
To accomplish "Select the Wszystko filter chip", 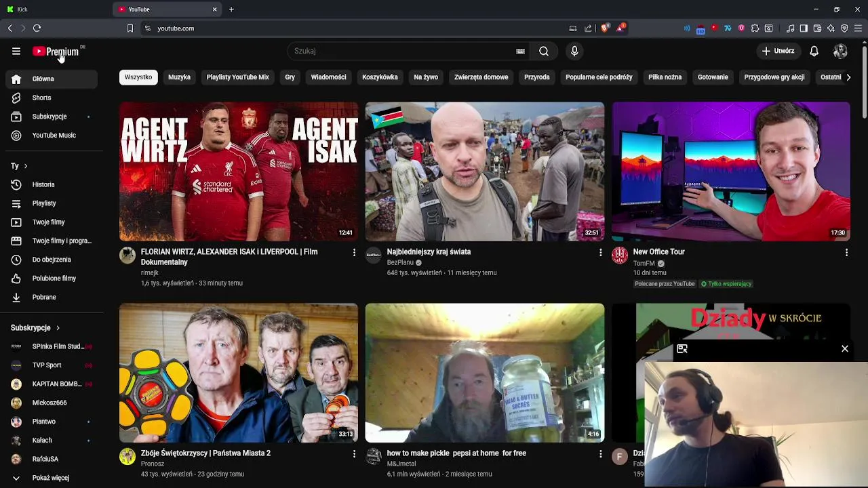I will [138, 77].
